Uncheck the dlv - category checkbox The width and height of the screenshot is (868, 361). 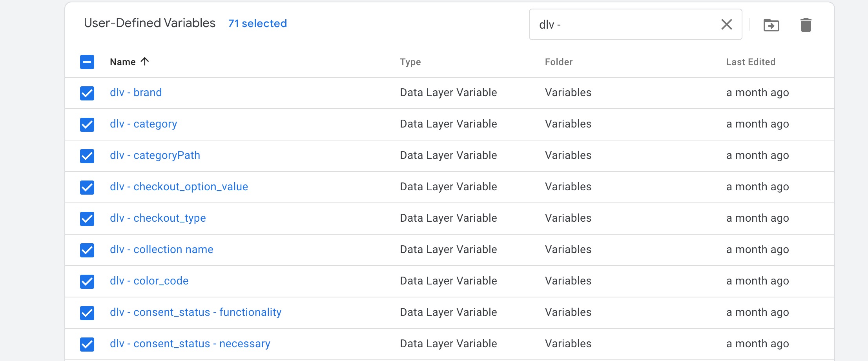pos(87,124)
